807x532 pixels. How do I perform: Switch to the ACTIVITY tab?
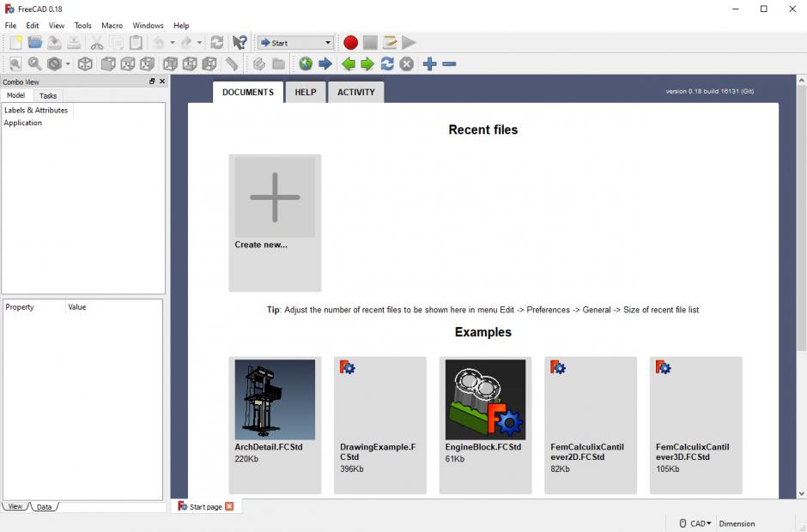(x=356, y=92)
